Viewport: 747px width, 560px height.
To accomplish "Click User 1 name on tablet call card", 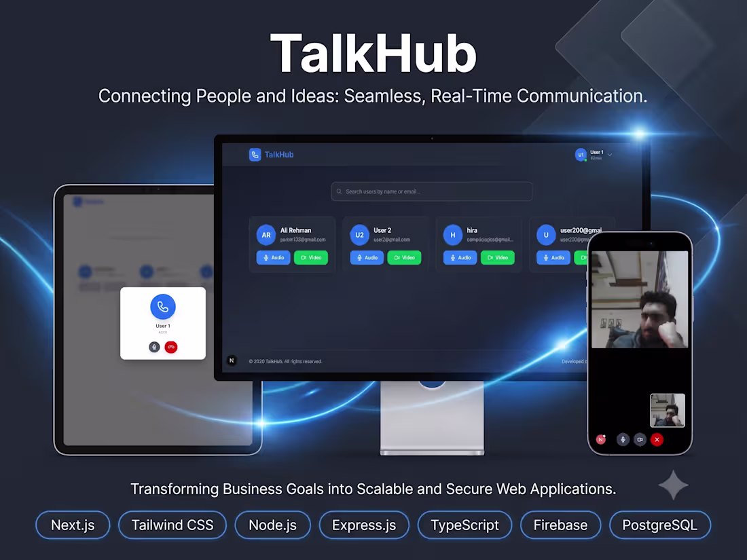I will (163, 326).
